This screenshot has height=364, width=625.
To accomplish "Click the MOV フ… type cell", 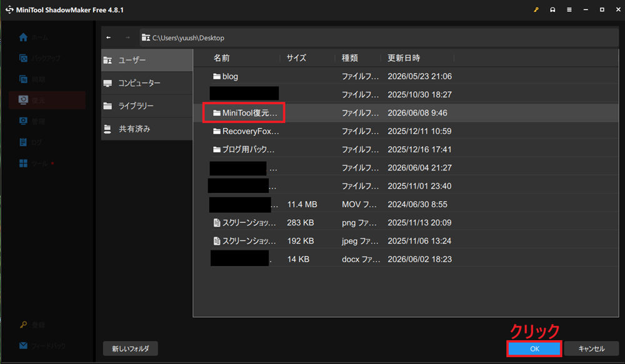I will (x=359, y=205).
